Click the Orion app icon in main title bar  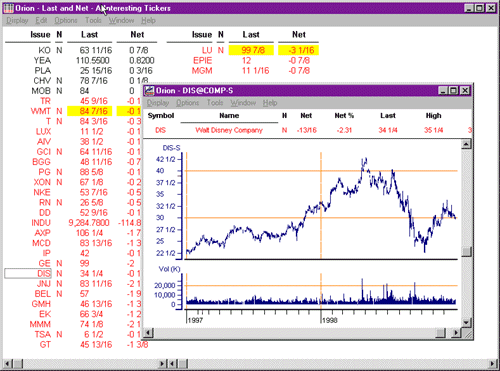tap(9, 8)
